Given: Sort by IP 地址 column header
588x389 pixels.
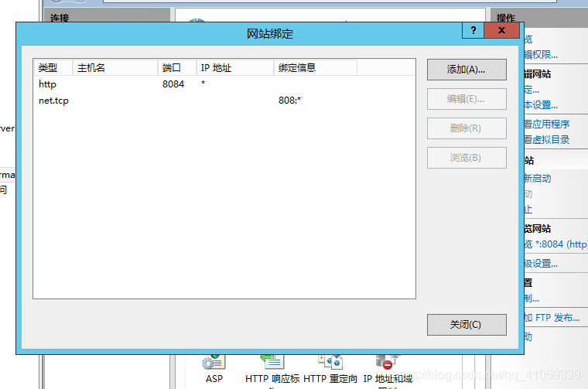Looking at the screenshot, I should (x=235, y=68).
